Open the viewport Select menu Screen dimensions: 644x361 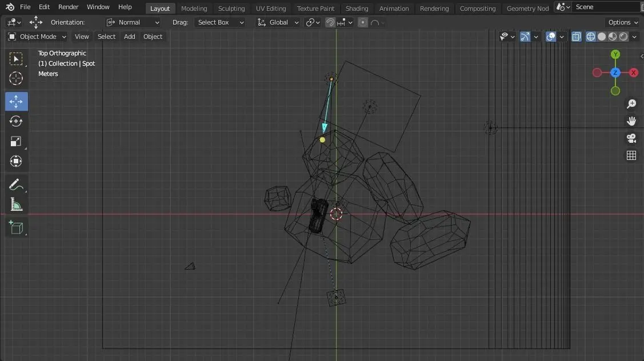tap(106, 37)
